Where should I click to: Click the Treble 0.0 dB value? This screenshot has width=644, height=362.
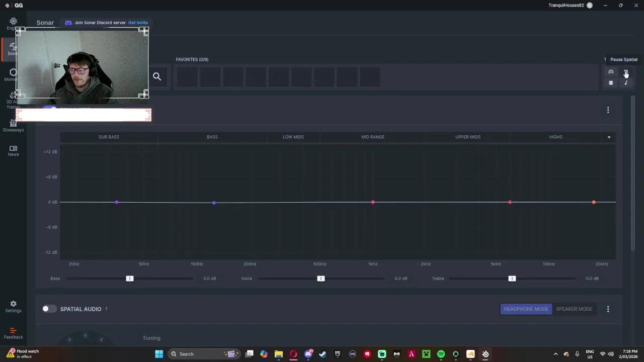tap(592, 279)
